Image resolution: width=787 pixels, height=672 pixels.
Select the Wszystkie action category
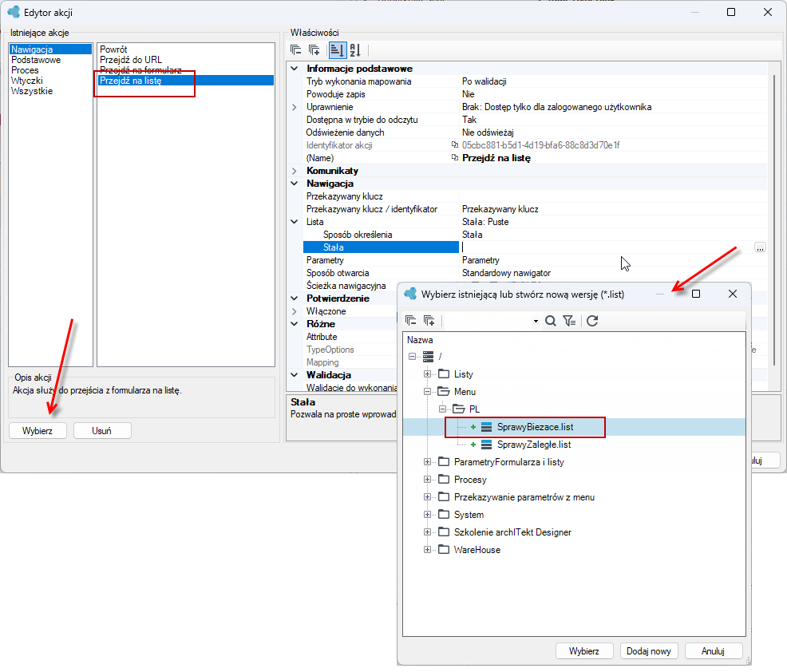click(x=32, y=91)
